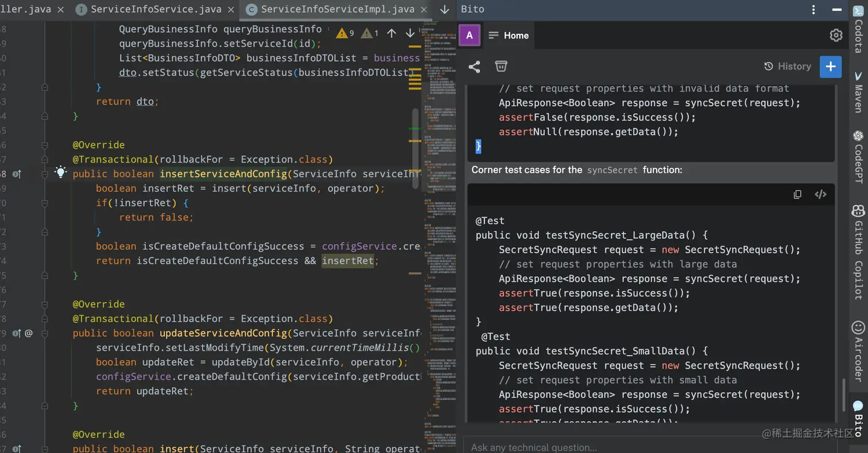Click the yellow warning indicator showing 9
This screenshot has width=868, height=453.
click(345, 33)
